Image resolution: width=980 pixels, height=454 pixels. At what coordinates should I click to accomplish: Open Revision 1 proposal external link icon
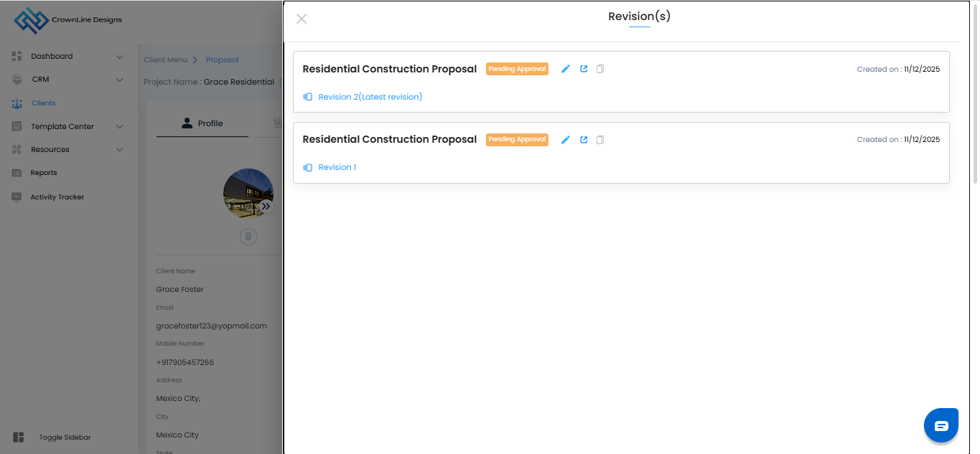[x=584, y=139]
